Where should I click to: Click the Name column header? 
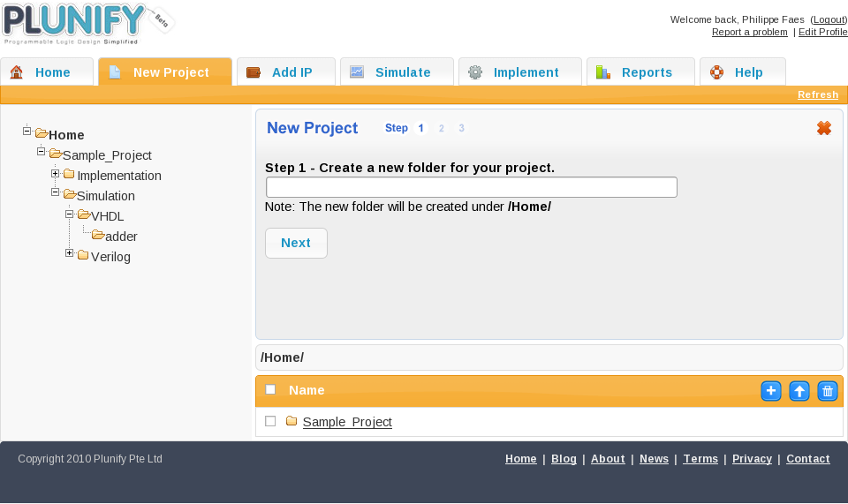point(307,390)
